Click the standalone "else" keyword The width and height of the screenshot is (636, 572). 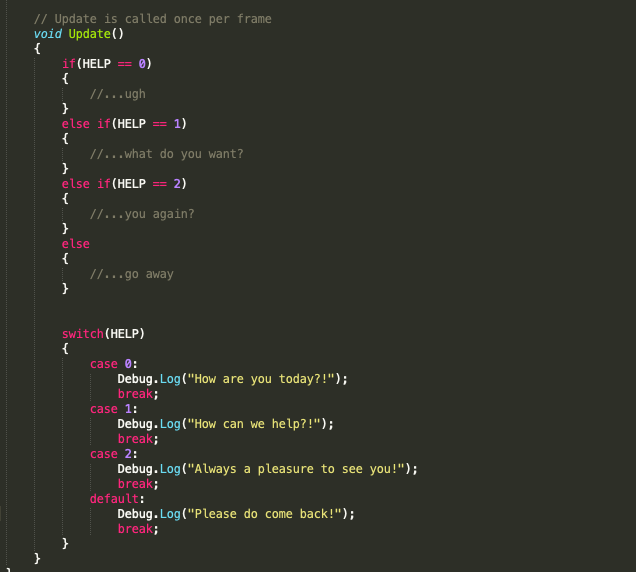tap(75, 244)
